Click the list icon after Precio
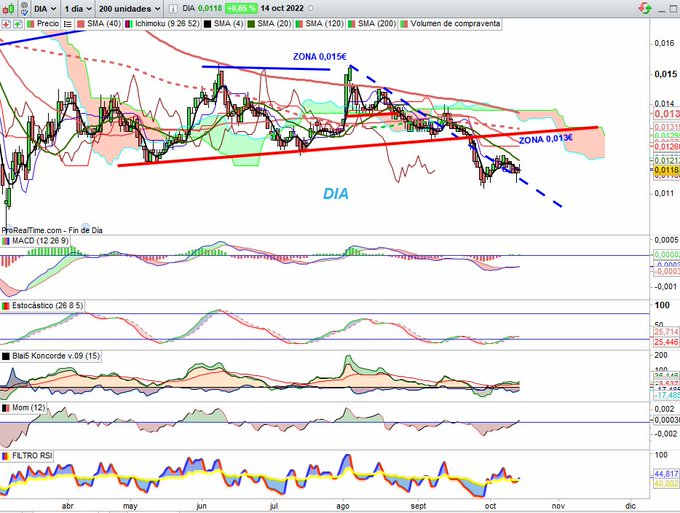The image size is (680, 513). [67, 24]
